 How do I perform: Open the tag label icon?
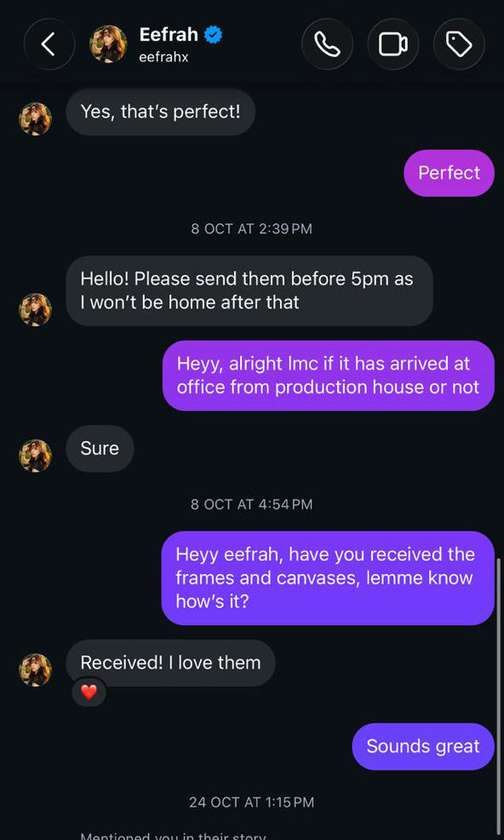pyautogui.click(x=459, y=44)
